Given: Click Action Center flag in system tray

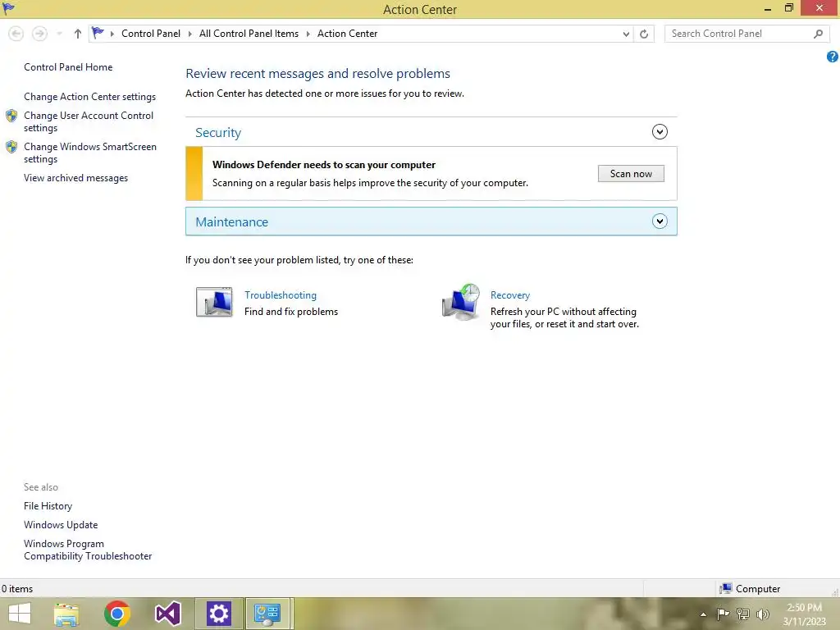Looking at the screenshot, I should coord(723,614).
